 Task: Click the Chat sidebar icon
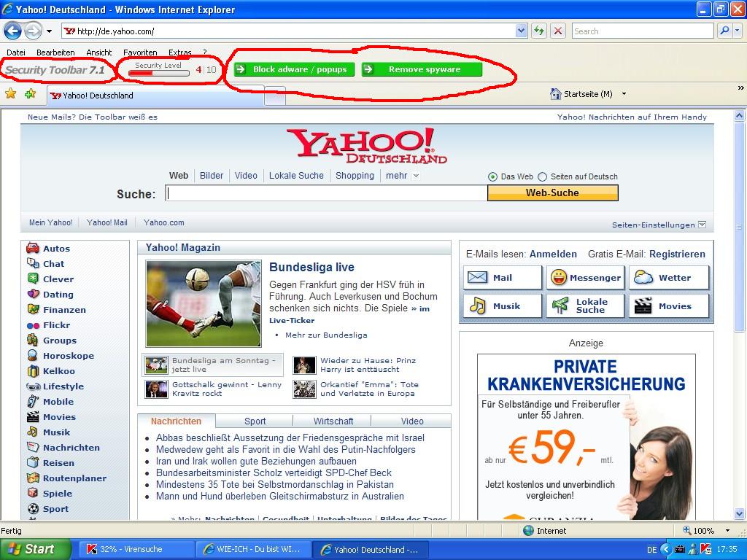point(33,263)
